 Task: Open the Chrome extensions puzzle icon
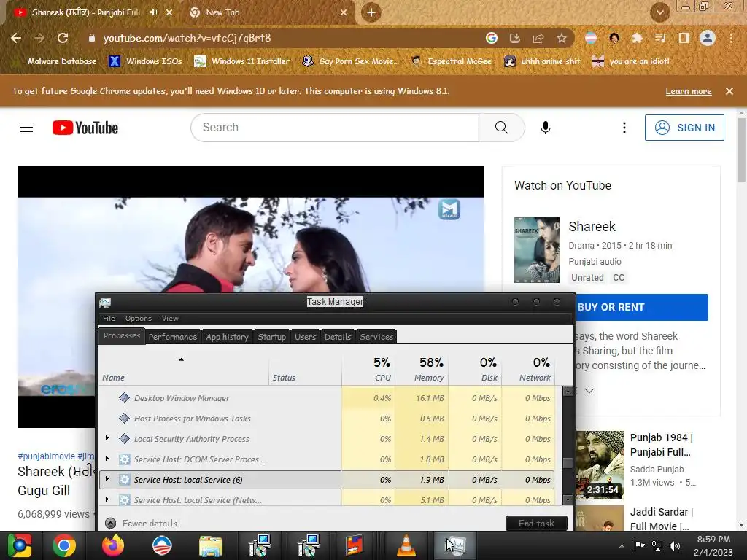(x=638, y=38)
